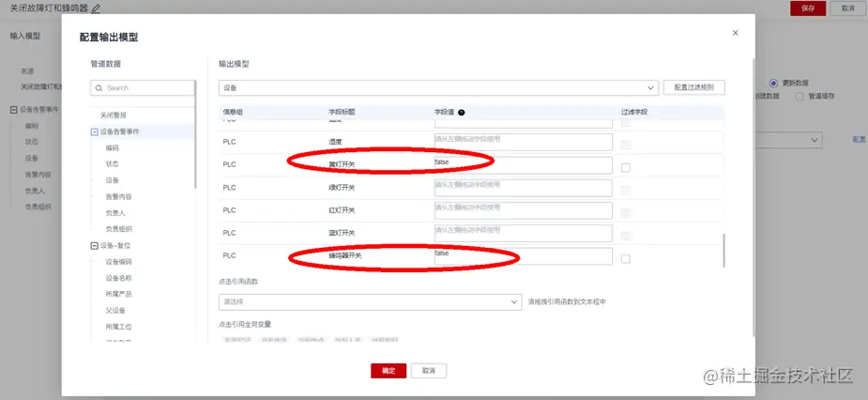Select 负责组织 in the dialog's 管道数据 tree
This screenshot has width=868, height=400.
[118, 229]
